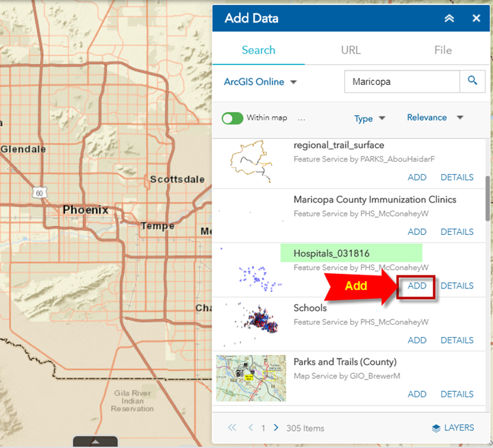Click the US 60 highway shield on map
The image size is (493, 448).
click(x=43, y=193)
